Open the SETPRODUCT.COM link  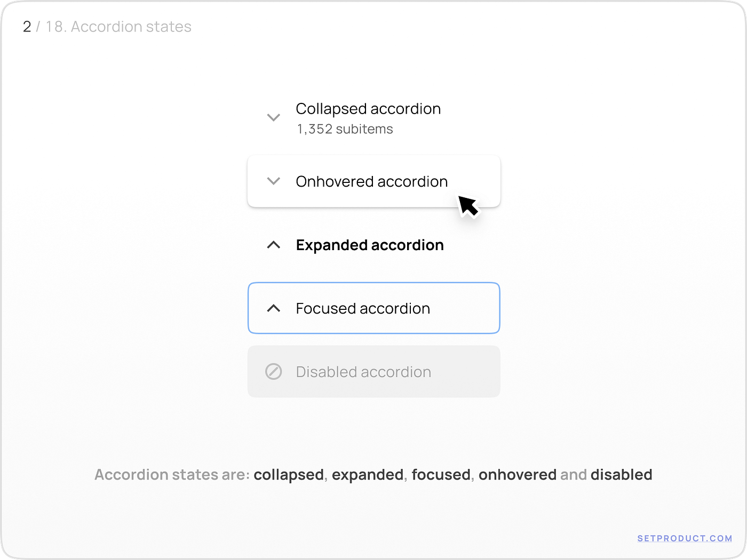[x=685, y=538]
